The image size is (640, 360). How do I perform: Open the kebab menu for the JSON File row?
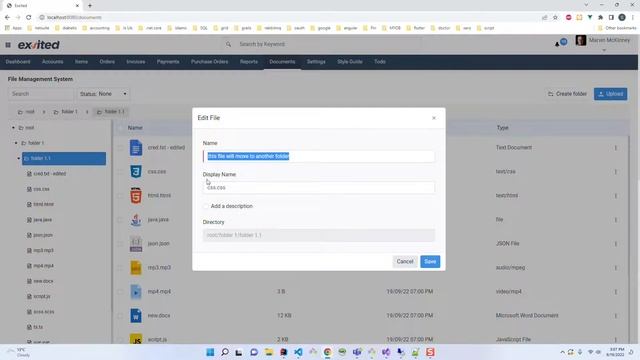point(616,244)
